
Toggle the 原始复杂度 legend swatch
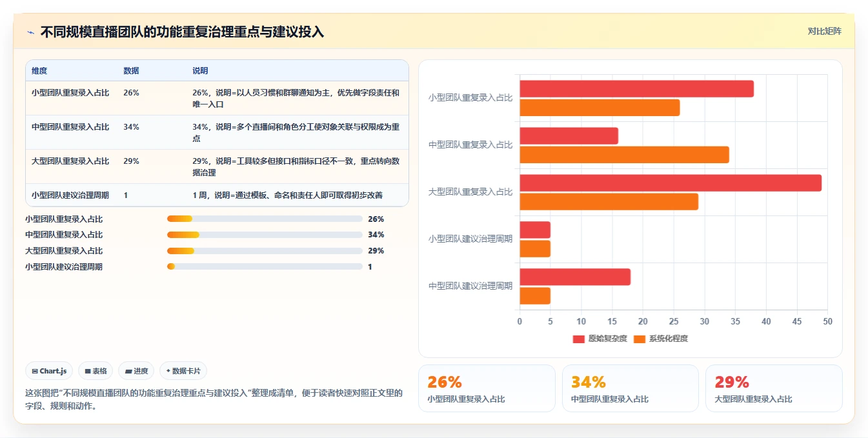click(x=578, y=339)
